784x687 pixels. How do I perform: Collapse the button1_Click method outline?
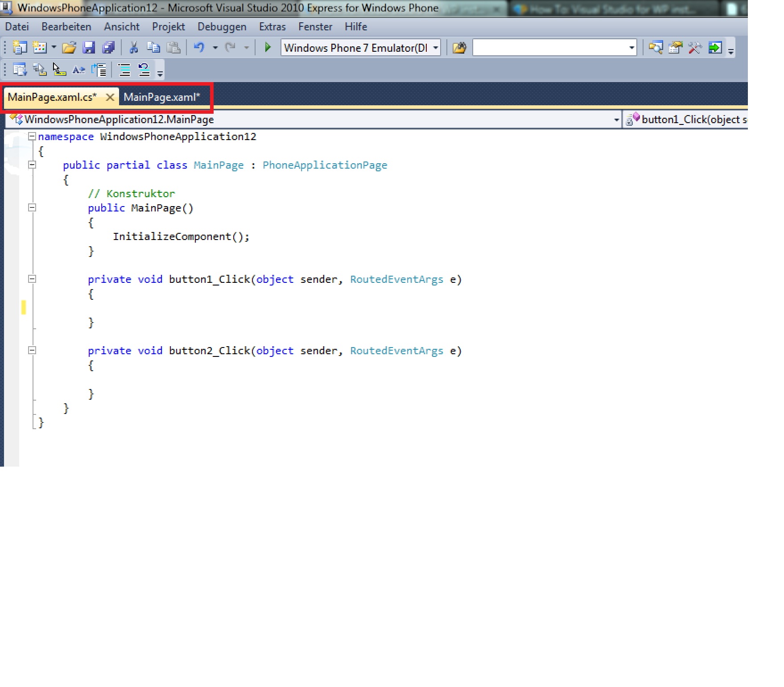(x=32, y=279)
